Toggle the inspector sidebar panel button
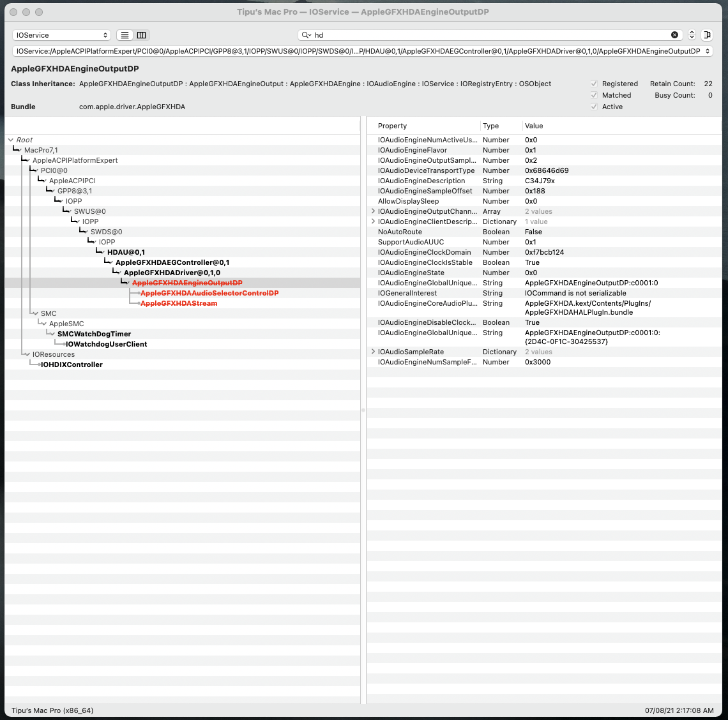728x720 pixels. [707, 35]
